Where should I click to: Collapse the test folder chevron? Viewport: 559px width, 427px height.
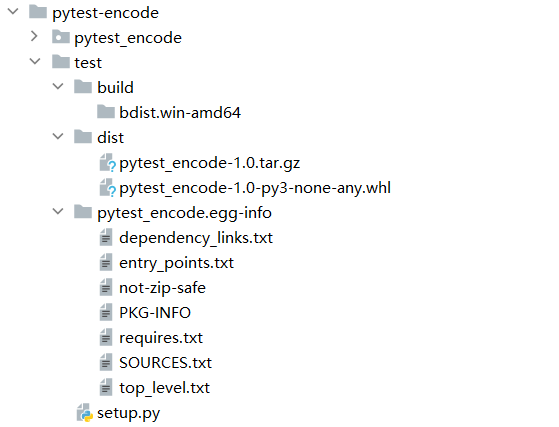pyautogui.click(x=35, y=61)
